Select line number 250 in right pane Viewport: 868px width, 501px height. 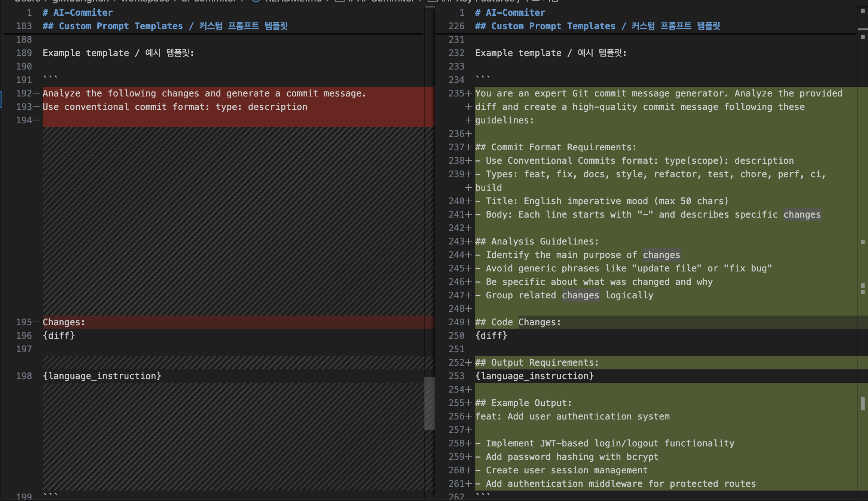pyautogui.click(x=456, y=336)
